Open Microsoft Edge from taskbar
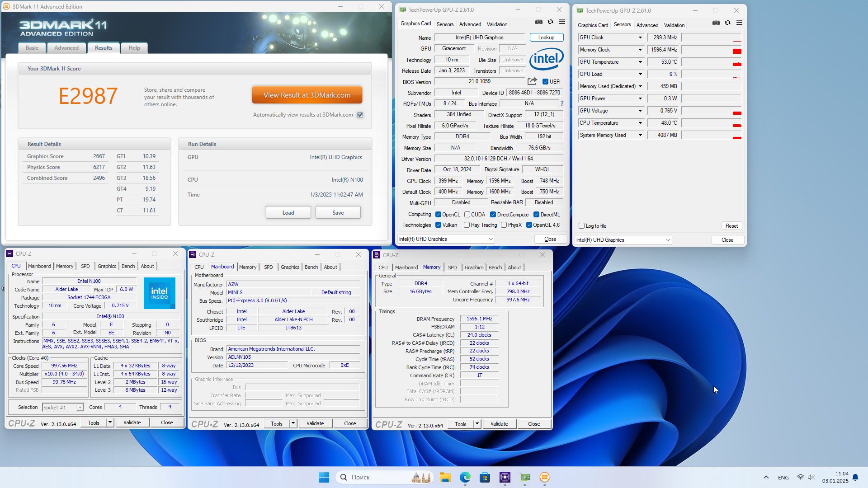868x488 pixels. click(x=465, y=477)
